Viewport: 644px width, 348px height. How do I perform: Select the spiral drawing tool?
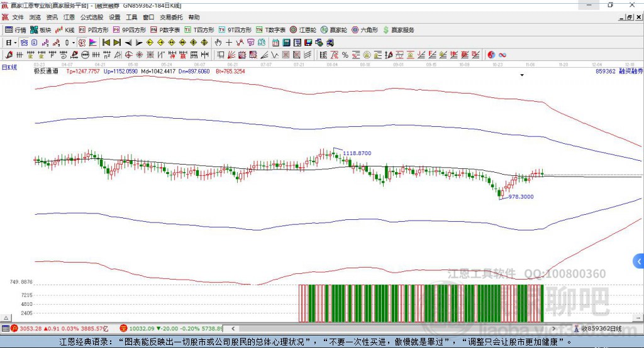click(64, 55)
